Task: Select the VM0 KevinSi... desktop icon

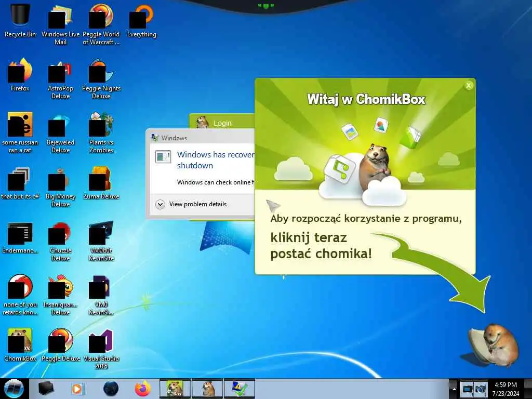Action: click(x=101, y=295)
